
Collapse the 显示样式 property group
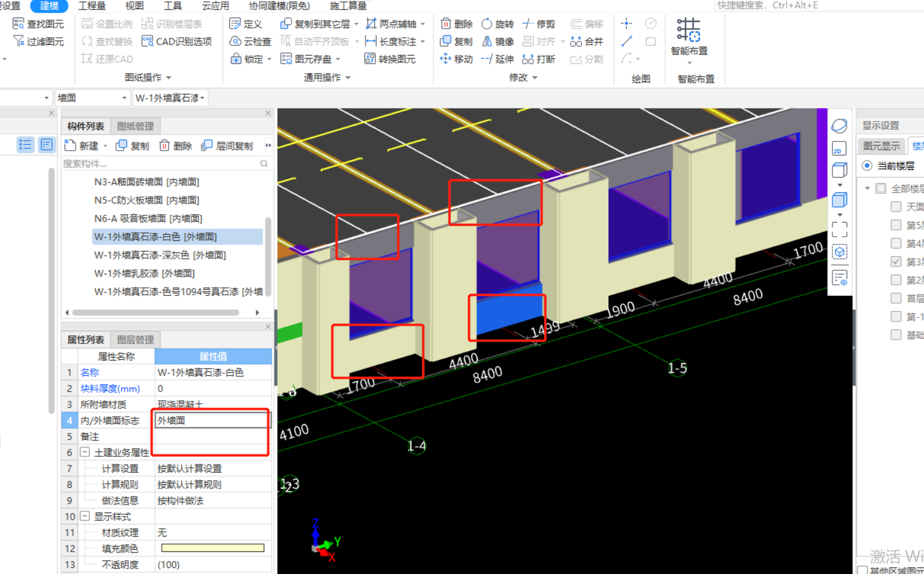(x=85, y=516)
